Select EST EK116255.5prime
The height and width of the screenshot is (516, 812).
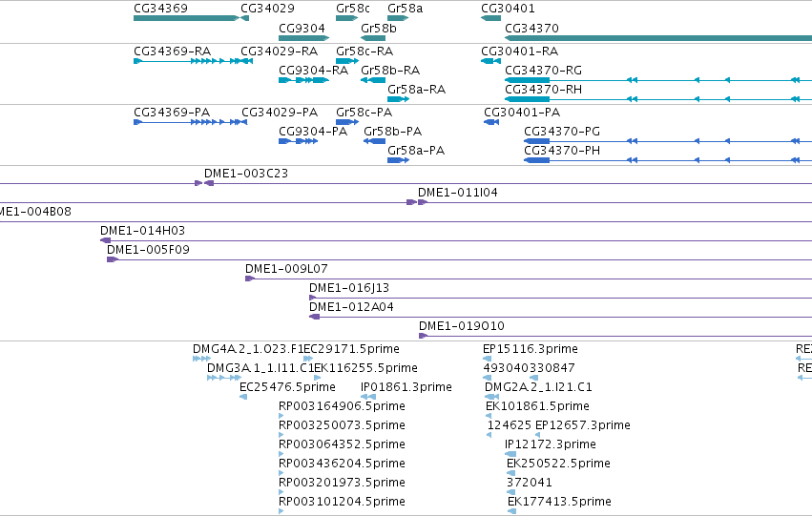click(x=318, y=378)
